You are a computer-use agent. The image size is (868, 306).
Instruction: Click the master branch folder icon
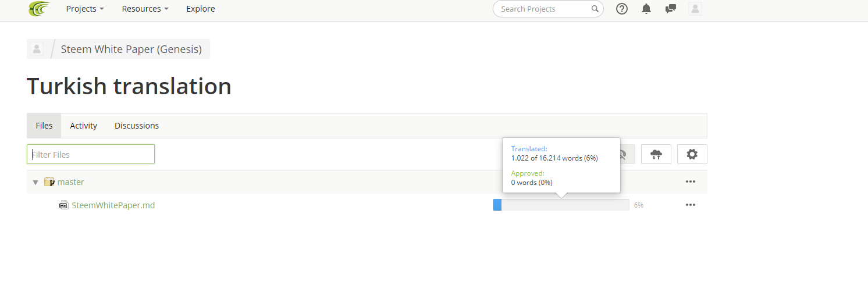pyautogui.click(x=49, y=182)
